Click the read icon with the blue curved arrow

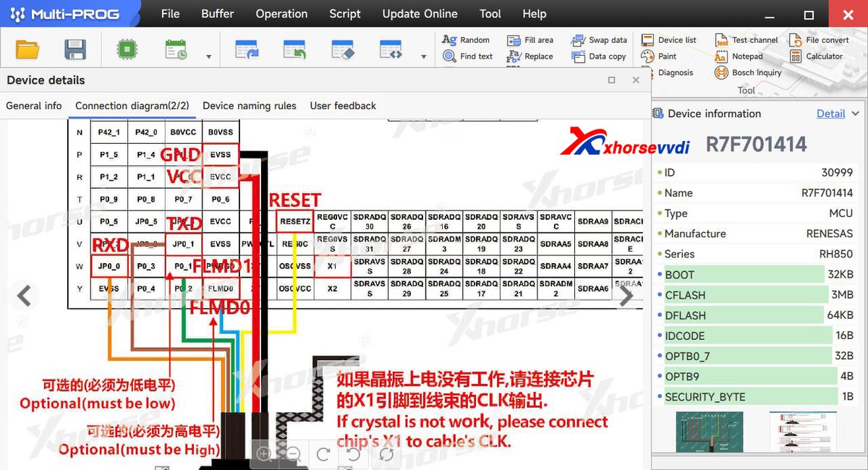tap(247, 49)
